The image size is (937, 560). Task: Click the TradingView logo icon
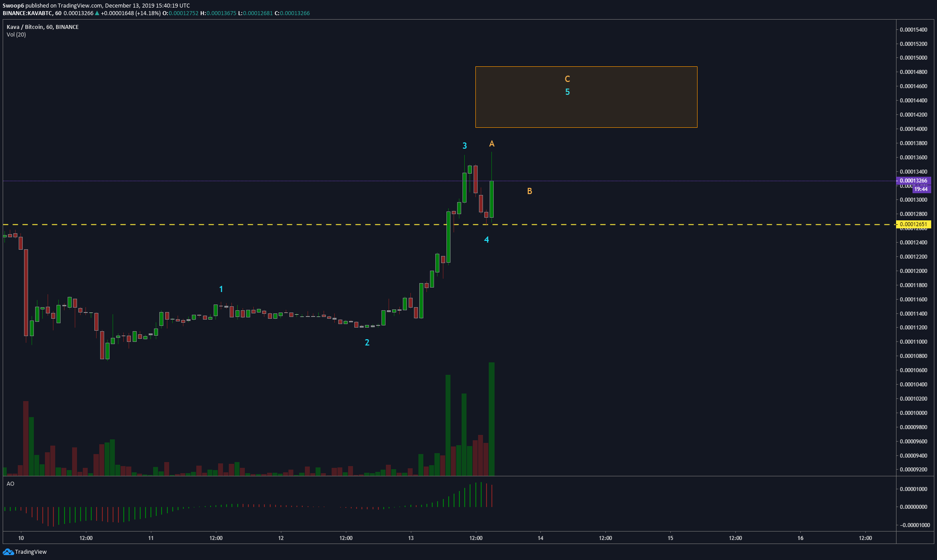pos(8,552)
